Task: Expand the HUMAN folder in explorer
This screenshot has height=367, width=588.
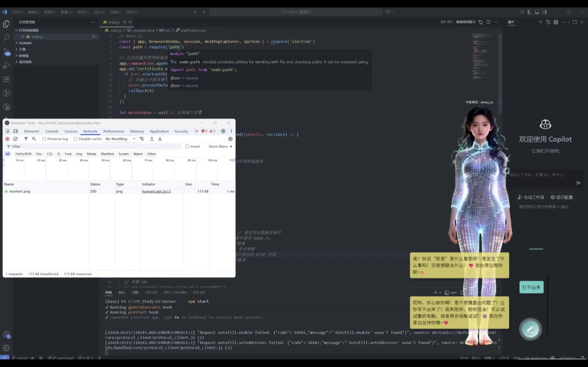Action: pos(25,43)
